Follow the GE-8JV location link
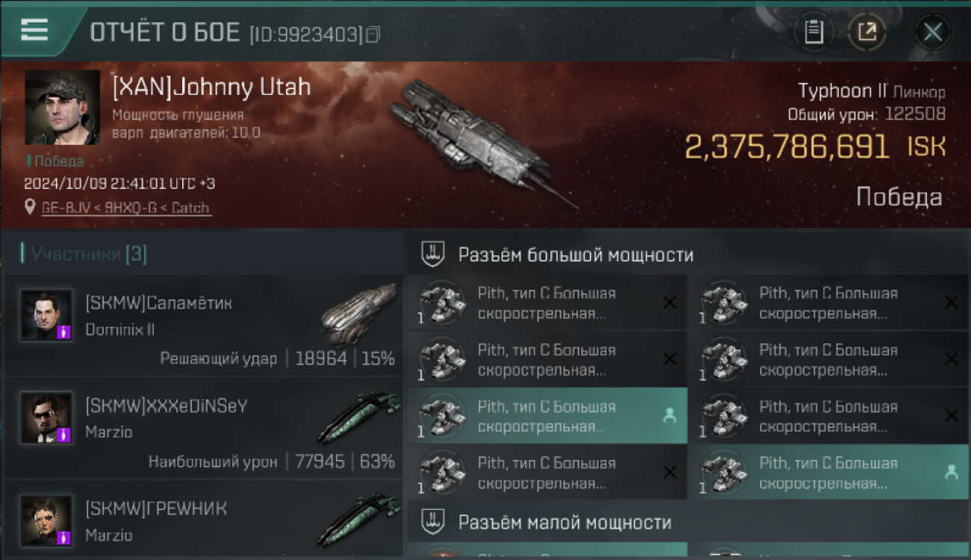The height and width of the screenshot is (560, 971). point(125,208)
